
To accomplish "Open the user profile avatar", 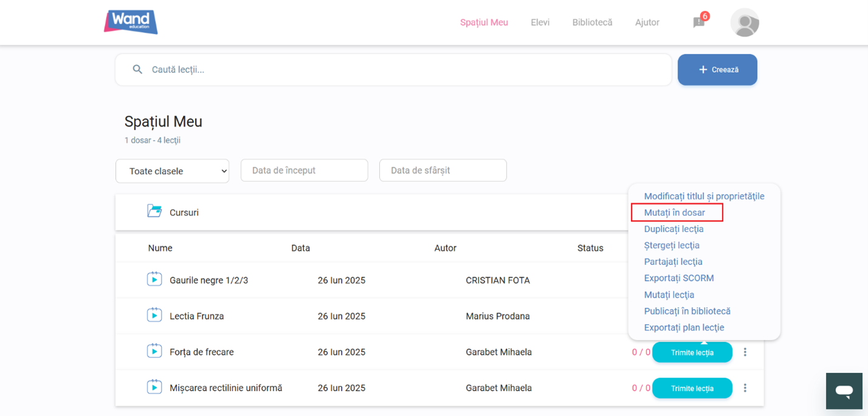I will (x=745, y=23).
